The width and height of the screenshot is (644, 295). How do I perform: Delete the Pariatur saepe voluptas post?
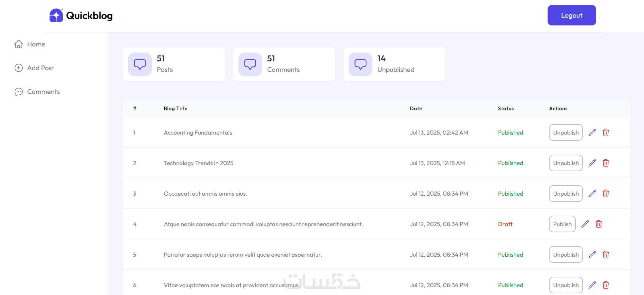tap(606, 255)
